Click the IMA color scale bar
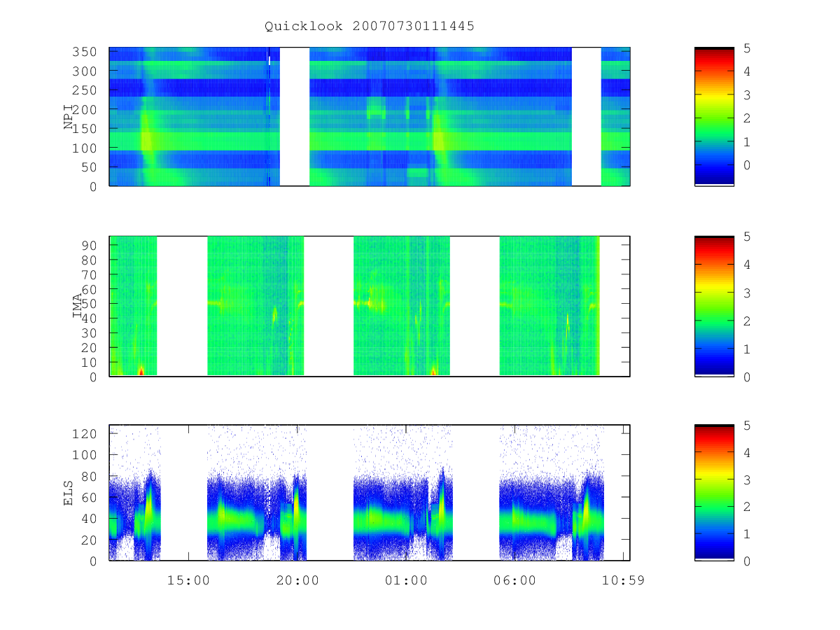This screenshot has width=840, height=630. tap(714, 307)
